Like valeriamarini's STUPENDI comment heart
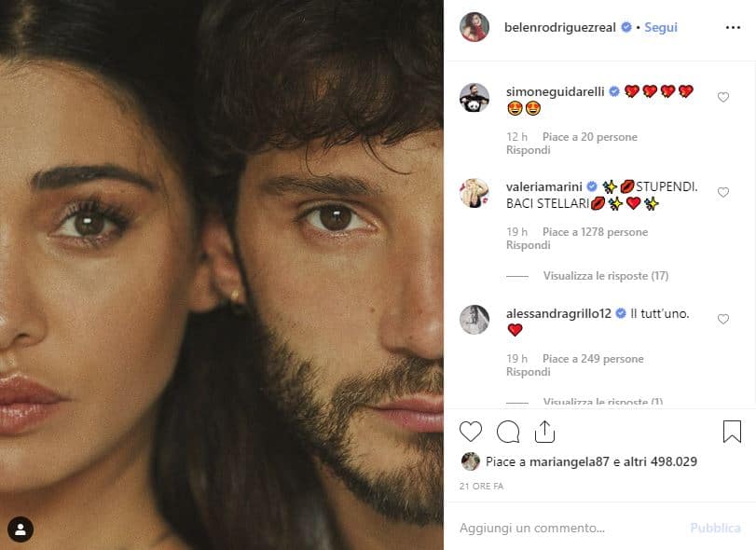Screen dimensions: 756x550 723,192
